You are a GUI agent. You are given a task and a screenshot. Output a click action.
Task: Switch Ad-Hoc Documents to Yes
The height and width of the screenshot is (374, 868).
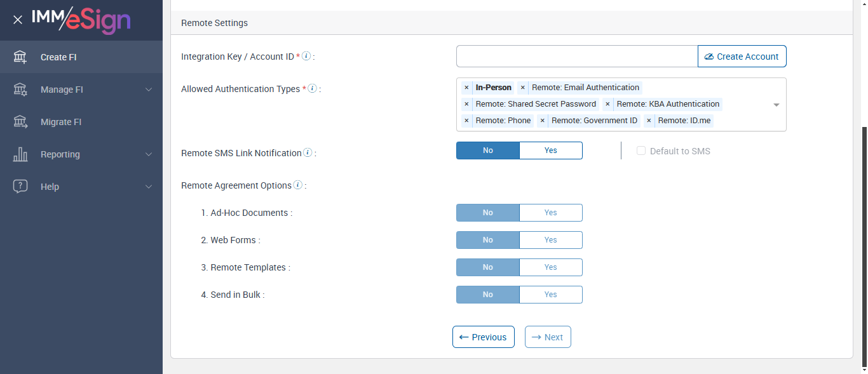[x=550, y=213]
